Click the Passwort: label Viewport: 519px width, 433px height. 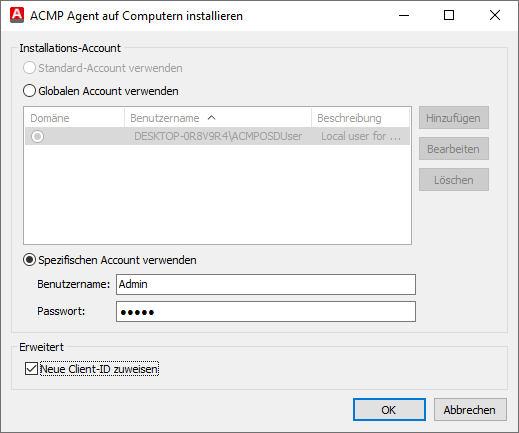click(x=61, y=311)
